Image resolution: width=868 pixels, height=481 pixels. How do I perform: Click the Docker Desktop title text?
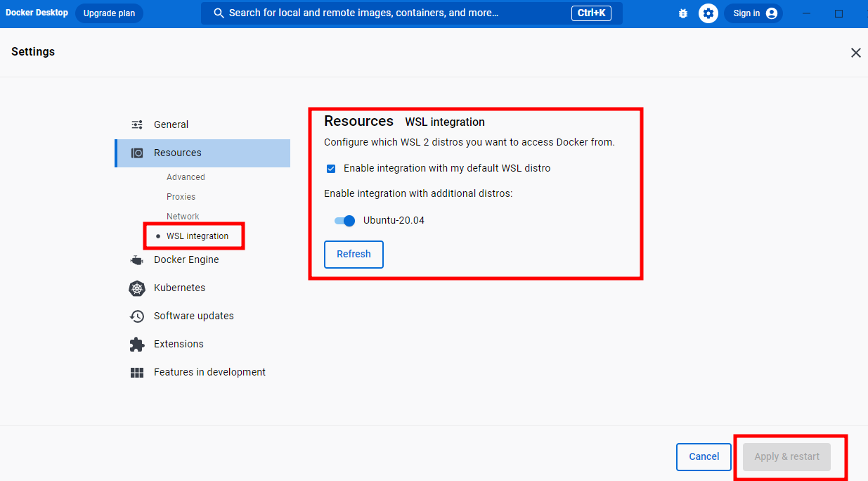37,13
